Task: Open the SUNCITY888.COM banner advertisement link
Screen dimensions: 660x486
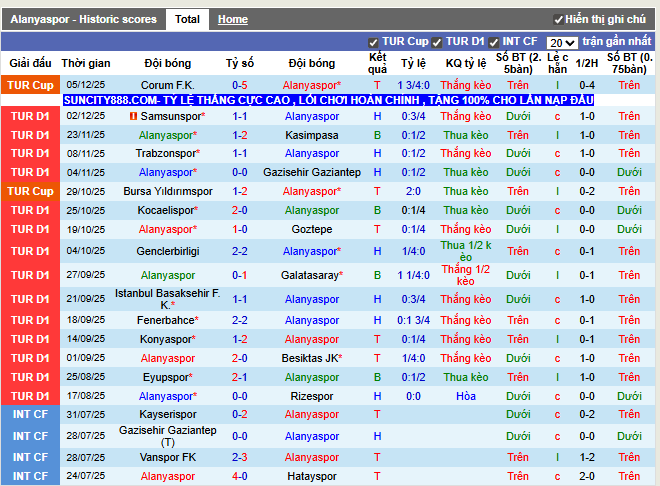Action: pyautogui.click(x=328, y=100)
